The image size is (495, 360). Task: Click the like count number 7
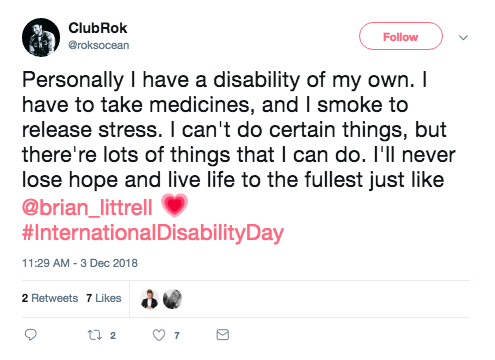[177, 335]
